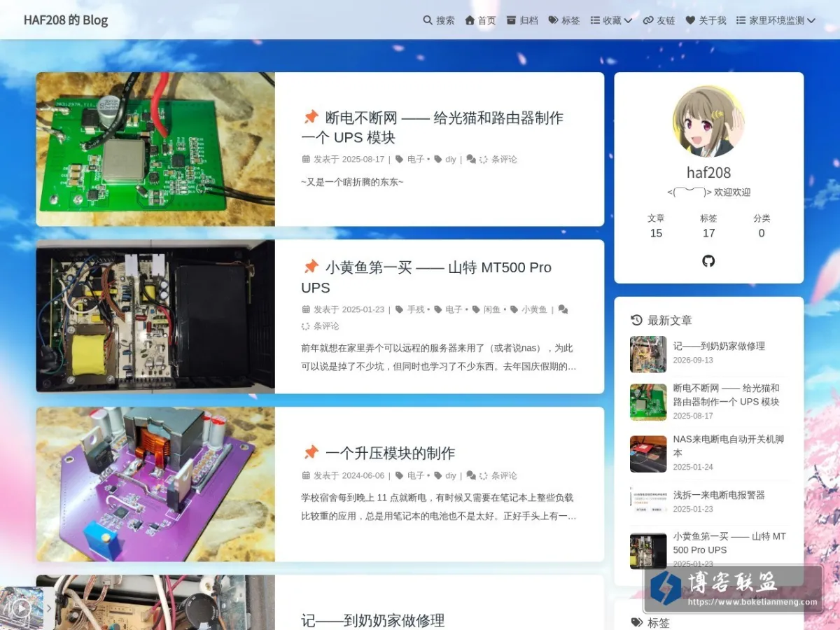Click the calendar icon beside 发表于 2025-08-17
This screenshot has width=840, height=630.
click(306, 159)
